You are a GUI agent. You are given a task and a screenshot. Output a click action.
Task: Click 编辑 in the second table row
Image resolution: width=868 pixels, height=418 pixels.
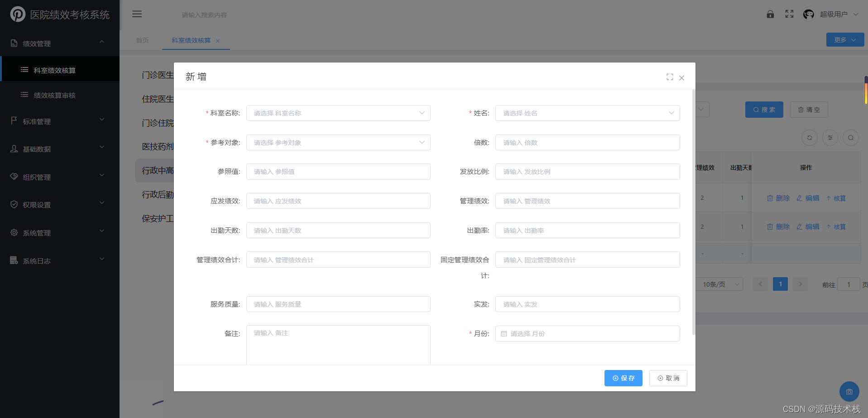pyautogui.click(x=808, y=226)
